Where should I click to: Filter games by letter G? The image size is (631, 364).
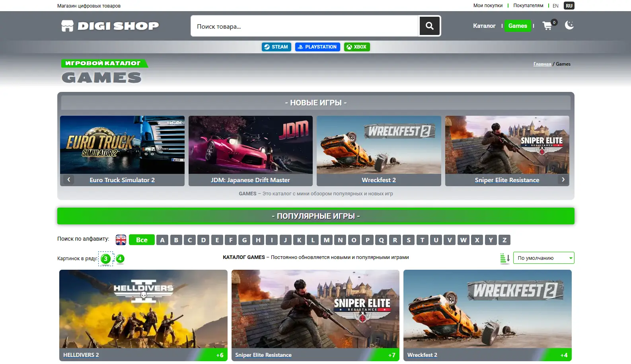(x=244, y=240)
